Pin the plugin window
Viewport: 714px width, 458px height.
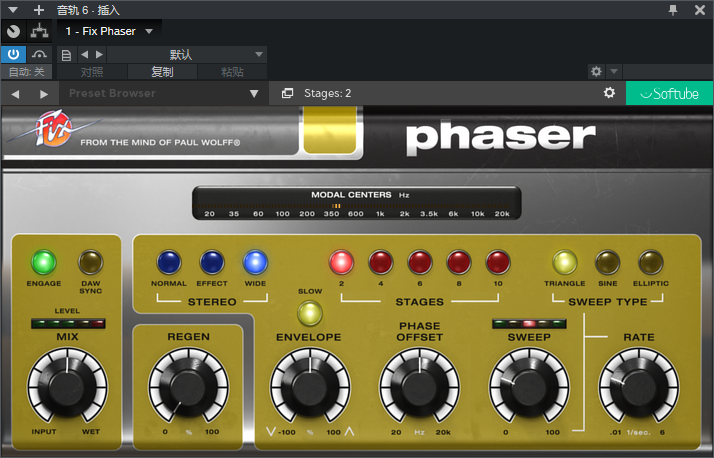(673, 10)
